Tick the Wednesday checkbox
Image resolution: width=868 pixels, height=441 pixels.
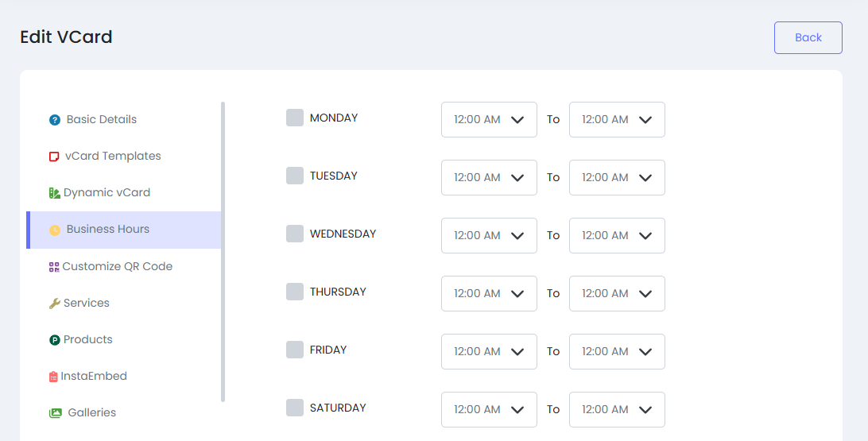pyautogui.click(x=295, y=234)
